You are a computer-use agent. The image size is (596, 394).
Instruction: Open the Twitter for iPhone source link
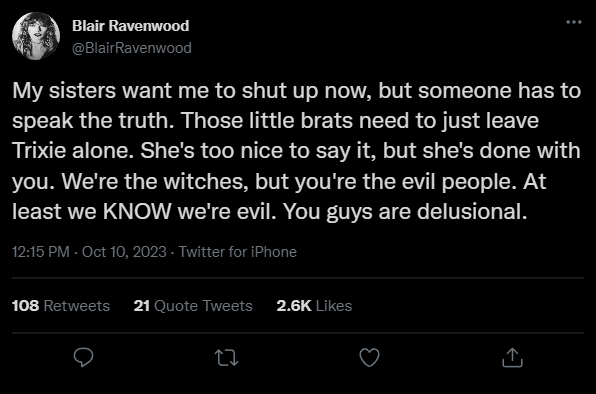pos(238,252)
